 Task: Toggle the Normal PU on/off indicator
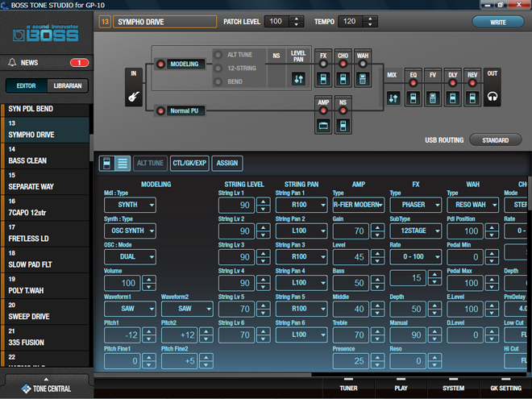point(160,110)
